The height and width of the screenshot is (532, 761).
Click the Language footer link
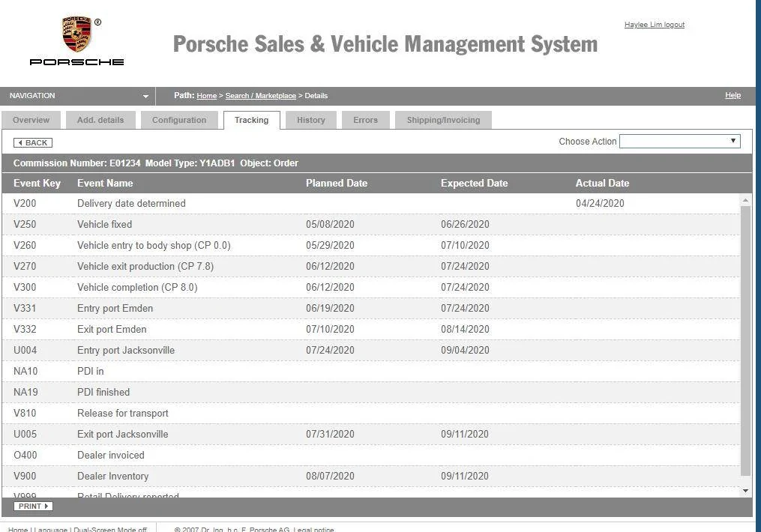point(51,529)
